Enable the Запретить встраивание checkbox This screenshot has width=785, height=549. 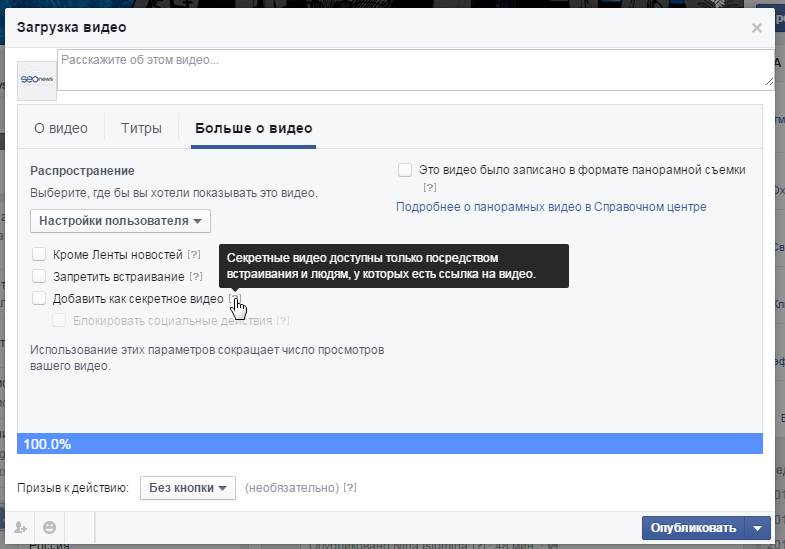coord(39,276)
